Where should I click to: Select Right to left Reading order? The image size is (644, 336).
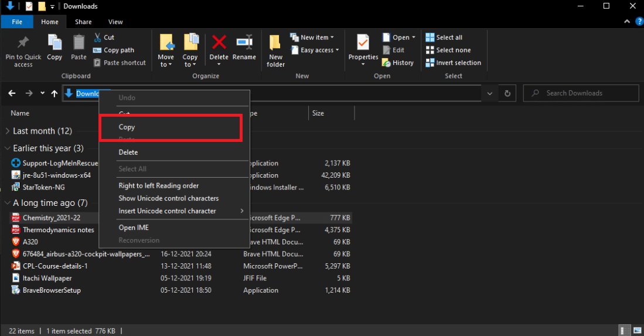click(x=159, y=186)
